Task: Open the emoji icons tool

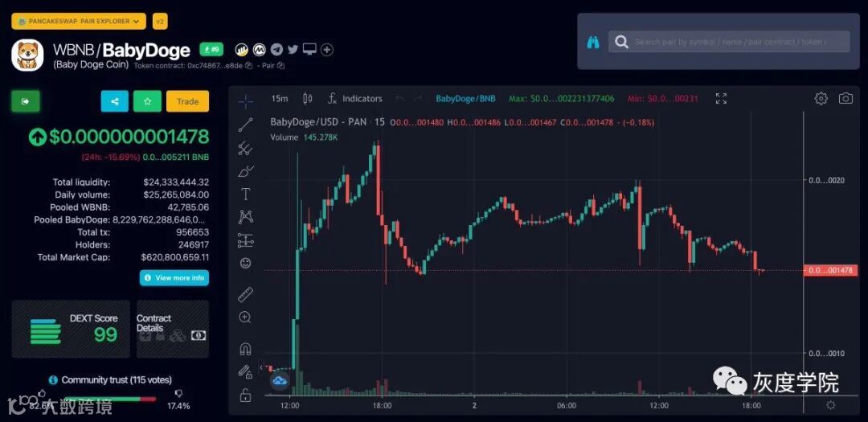Action: tap(246, 263)
